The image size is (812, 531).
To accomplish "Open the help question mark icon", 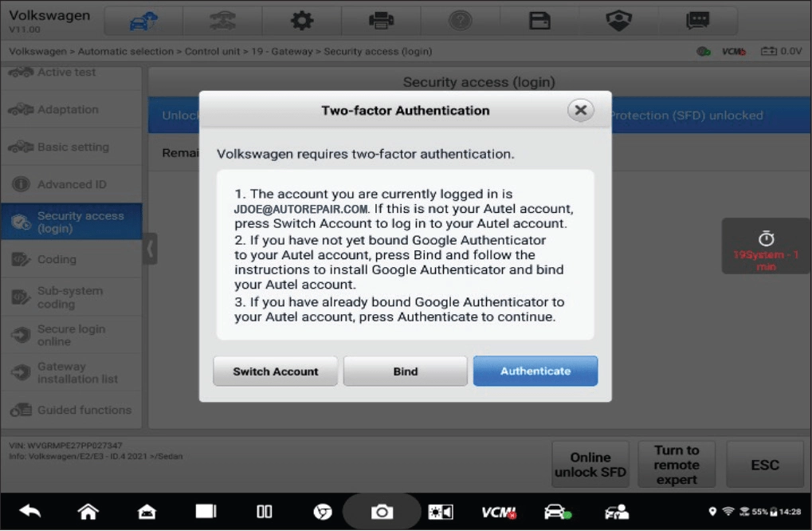I will [461, 21].
